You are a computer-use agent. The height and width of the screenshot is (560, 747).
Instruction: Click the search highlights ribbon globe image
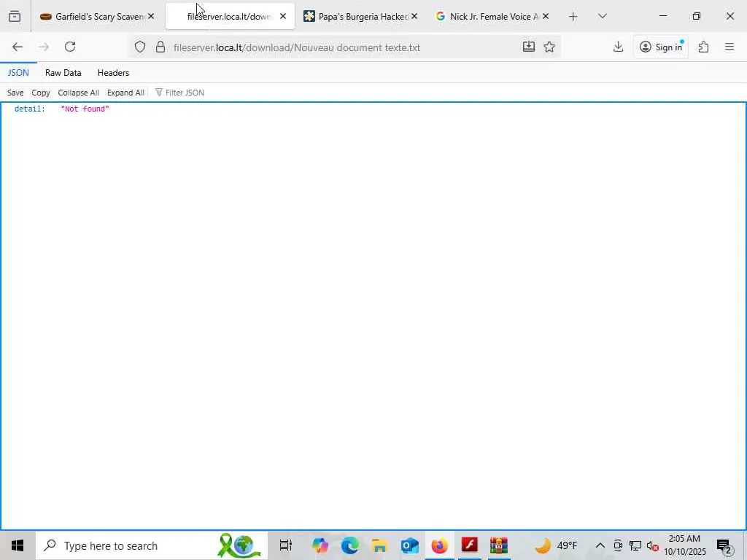coord(239,545)
